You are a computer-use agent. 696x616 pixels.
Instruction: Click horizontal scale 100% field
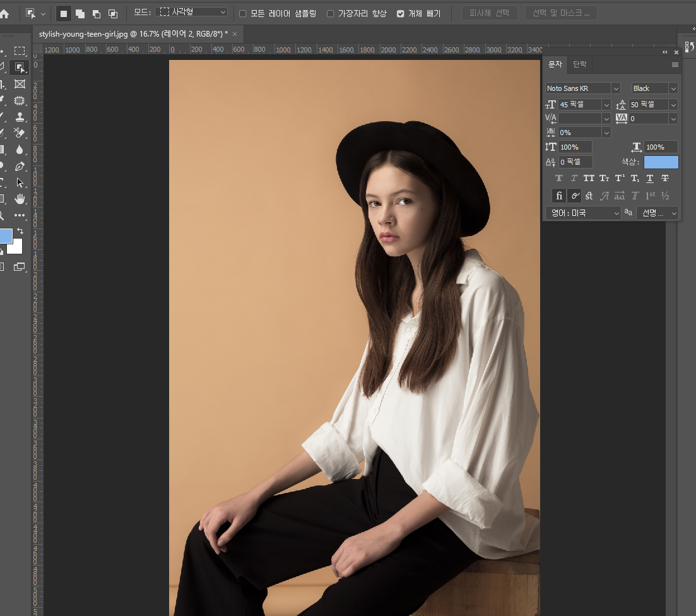click(661, 147)
